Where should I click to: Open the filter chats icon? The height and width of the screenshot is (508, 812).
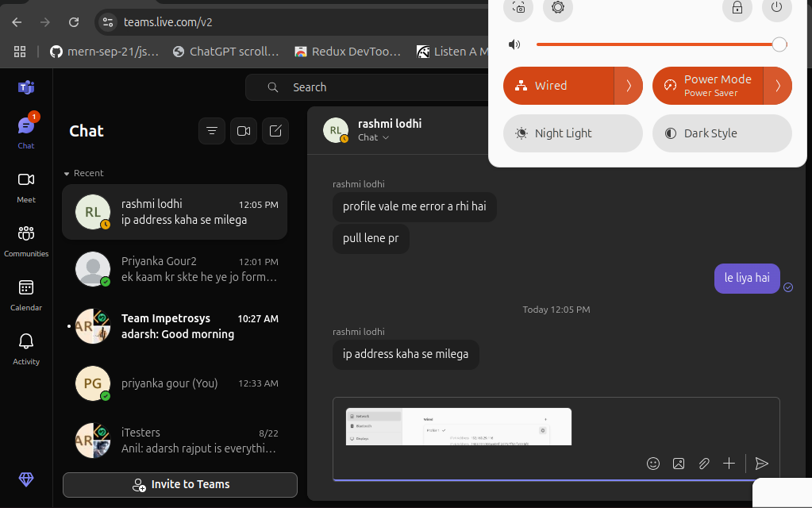211,131
